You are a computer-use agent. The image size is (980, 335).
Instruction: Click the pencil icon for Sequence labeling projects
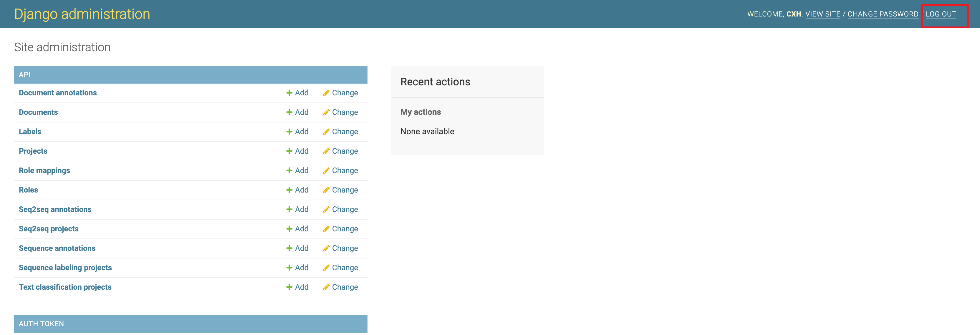pos(326,267)
